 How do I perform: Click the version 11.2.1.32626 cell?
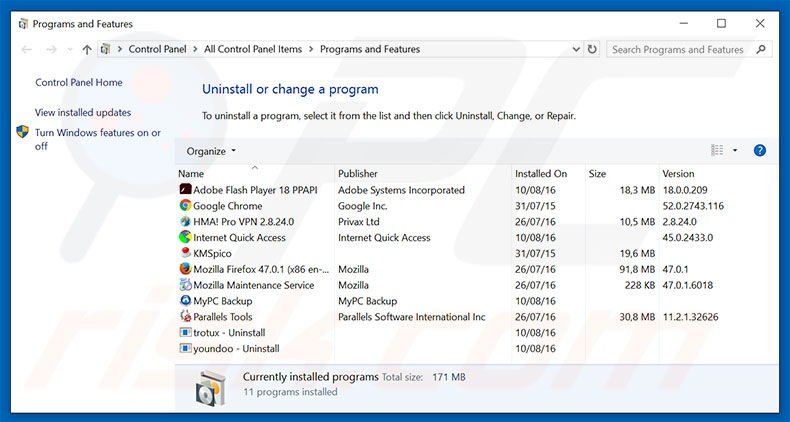pyautogui.click(x=690, y=317)
